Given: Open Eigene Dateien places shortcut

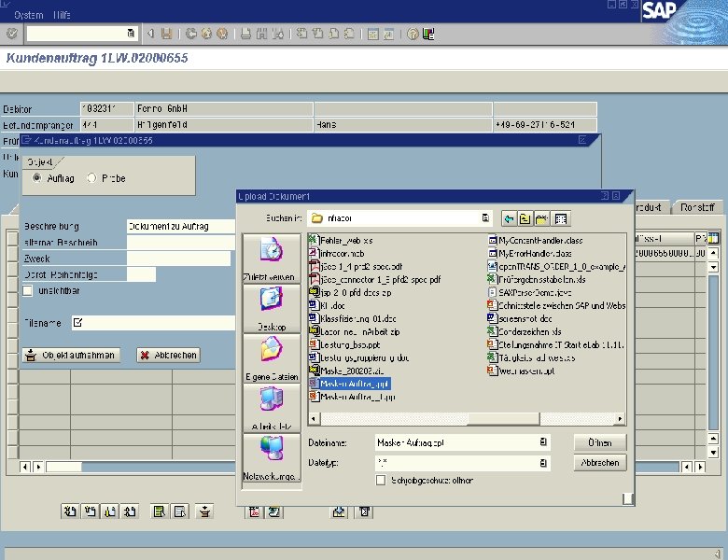Looking at the screenshot, I should click(x=272, y=358).
